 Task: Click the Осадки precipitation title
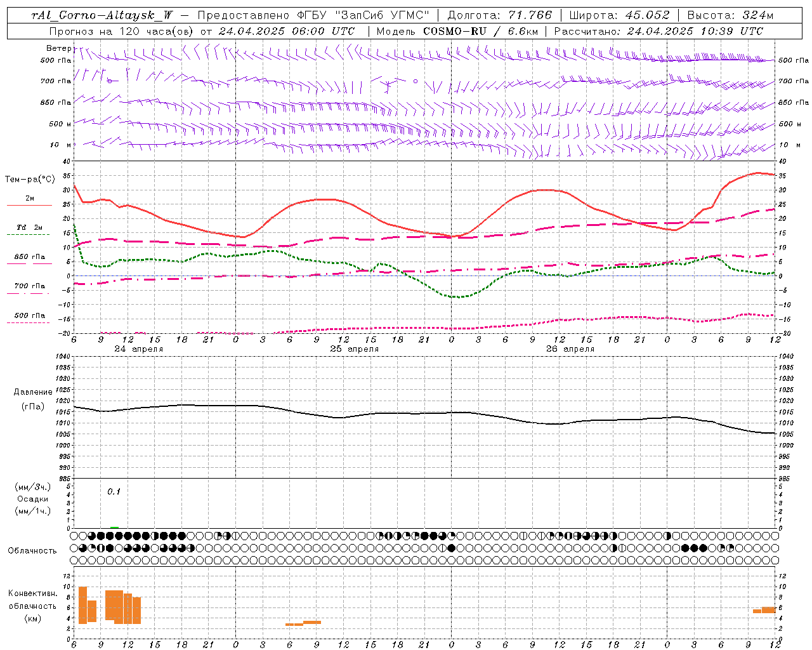pos(33,499)
